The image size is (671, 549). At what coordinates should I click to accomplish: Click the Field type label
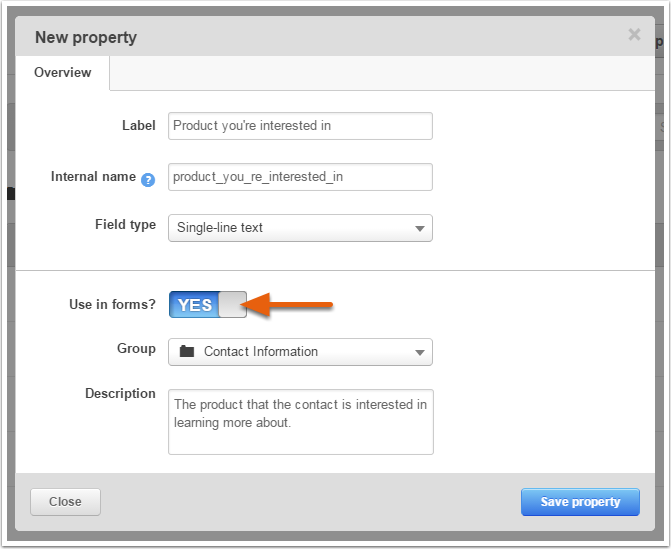[125, 225]
